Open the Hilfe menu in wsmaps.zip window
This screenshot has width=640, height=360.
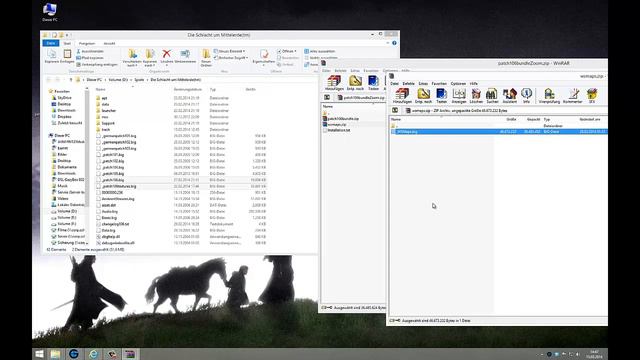473,83
